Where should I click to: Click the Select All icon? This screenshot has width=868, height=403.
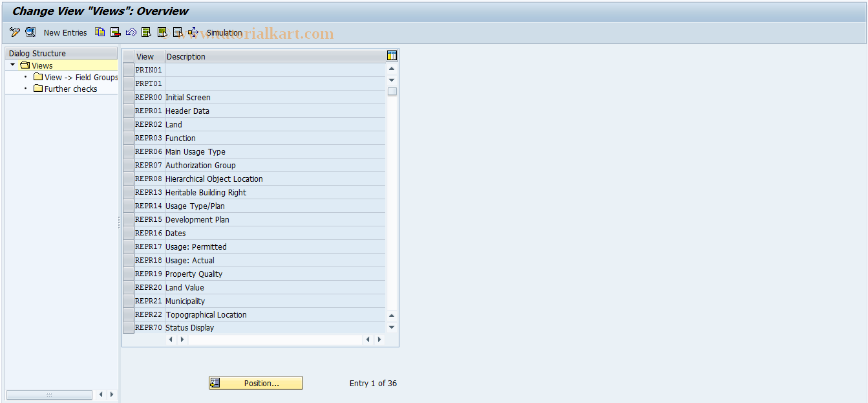(x=147, y=32)
